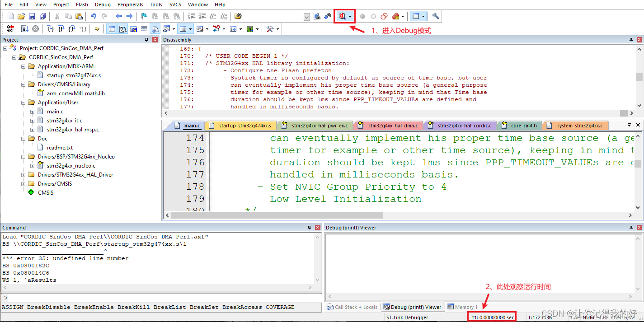Switch to the stm32g4xx_hal_cordic.c tab
The height and width of the screenshot is (322, 644).
point(460,126)
